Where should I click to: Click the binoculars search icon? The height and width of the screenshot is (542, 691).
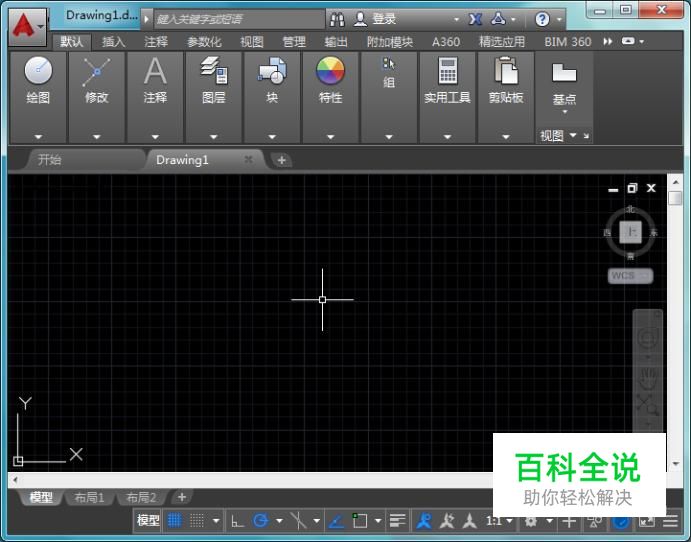(x=338, y=19)
